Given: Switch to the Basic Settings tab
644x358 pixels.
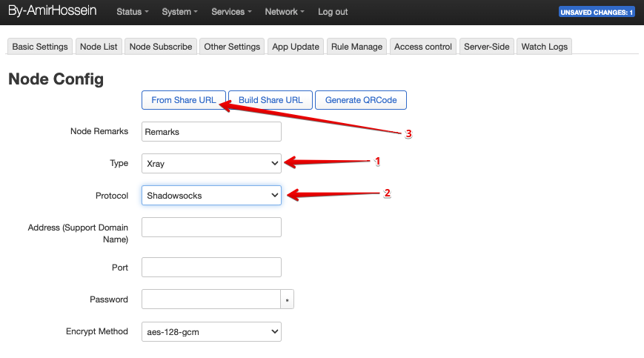Looking at the screenshot, I should pos(40,46).
